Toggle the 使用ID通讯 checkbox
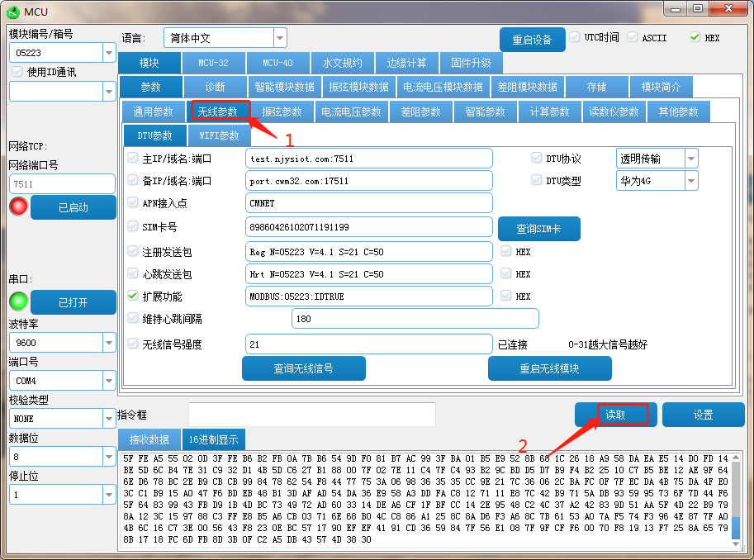 (x=17, y=72)
